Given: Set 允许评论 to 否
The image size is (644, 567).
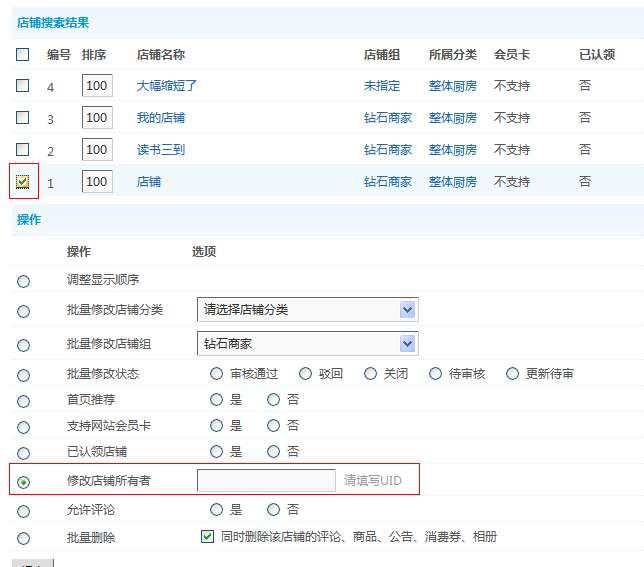Looking at the screenshot, I should [273, 510].
